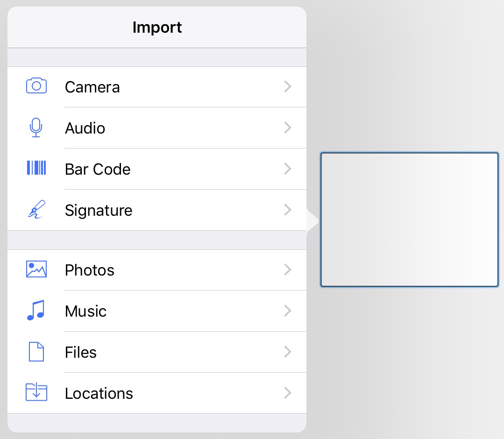Choose the Music import option label
Image resolution: width=504 pixels, height=439 pixels.
pyautogui.click(x=86, y=311)
